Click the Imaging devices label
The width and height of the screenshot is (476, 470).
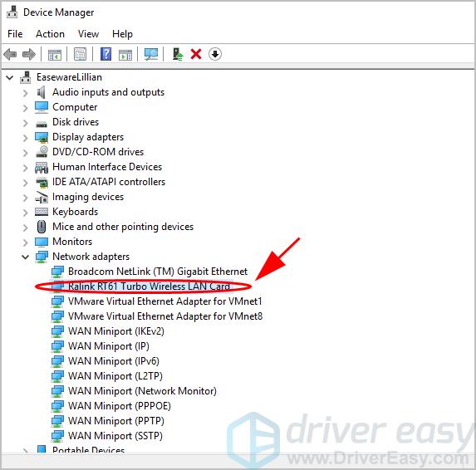pos(88,197)
